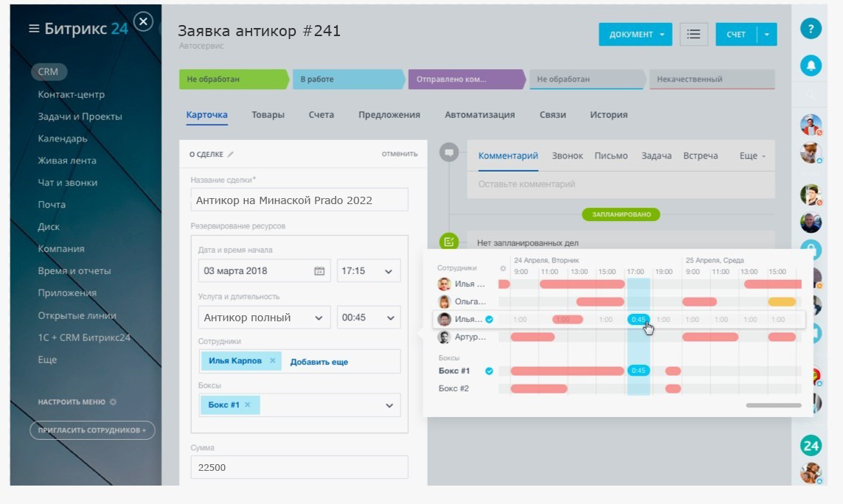Open CRM in the left menu
Screen dimensions: 843x504
point(49,71)
